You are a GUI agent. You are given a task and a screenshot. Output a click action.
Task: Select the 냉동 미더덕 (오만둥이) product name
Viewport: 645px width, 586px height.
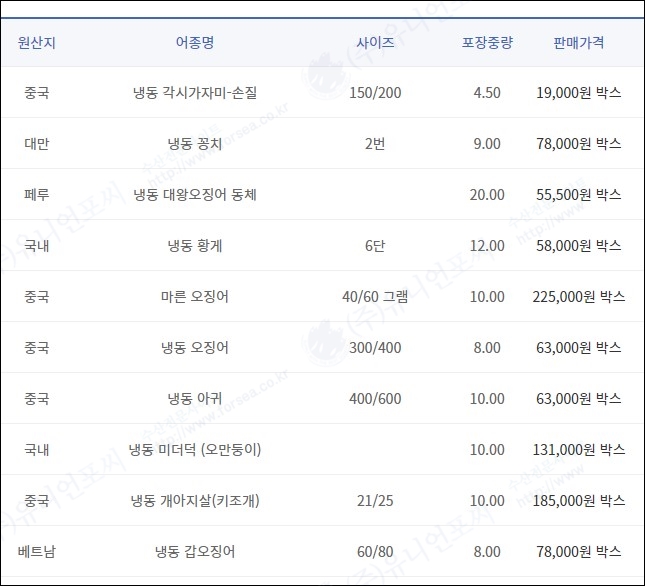click(x=195, y=449)
